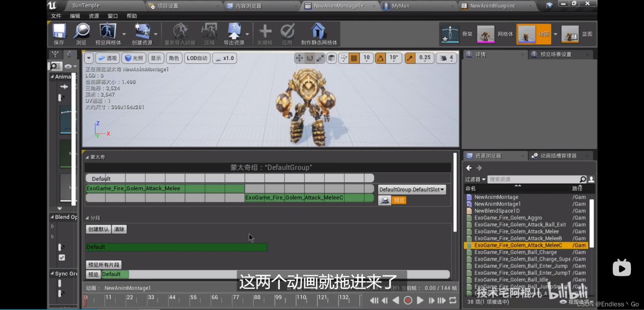Toggle the surface snapping button

[x=344, y=58]
